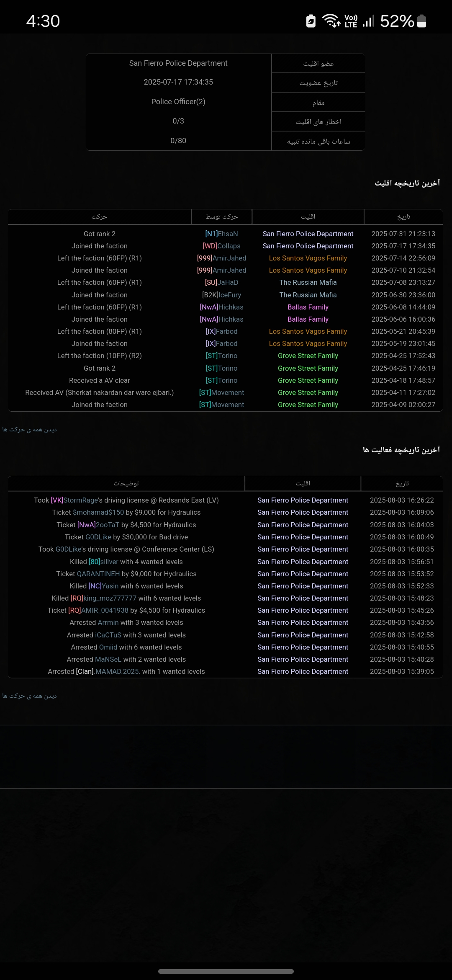This screenshot has height=980, width=452.
Task: Tap the آخرین تاریخچه فعالیت ها section heading
Action: point(401,450)
